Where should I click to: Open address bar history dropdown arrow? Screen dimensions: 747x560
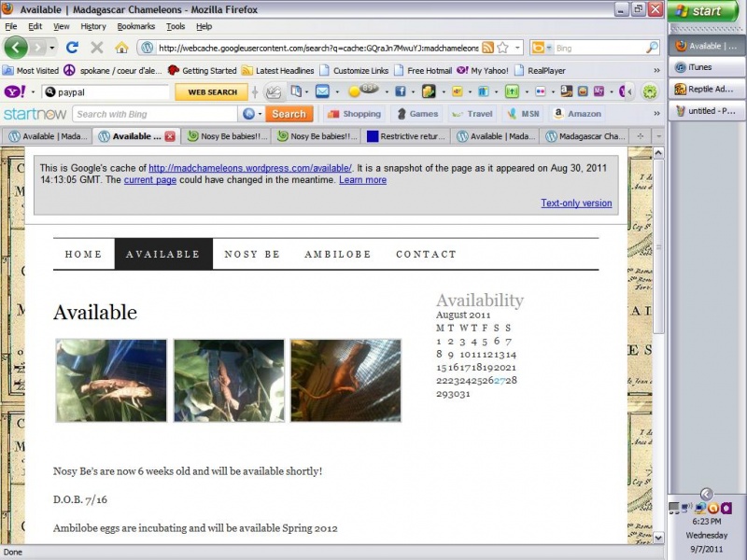coord(517,48)
